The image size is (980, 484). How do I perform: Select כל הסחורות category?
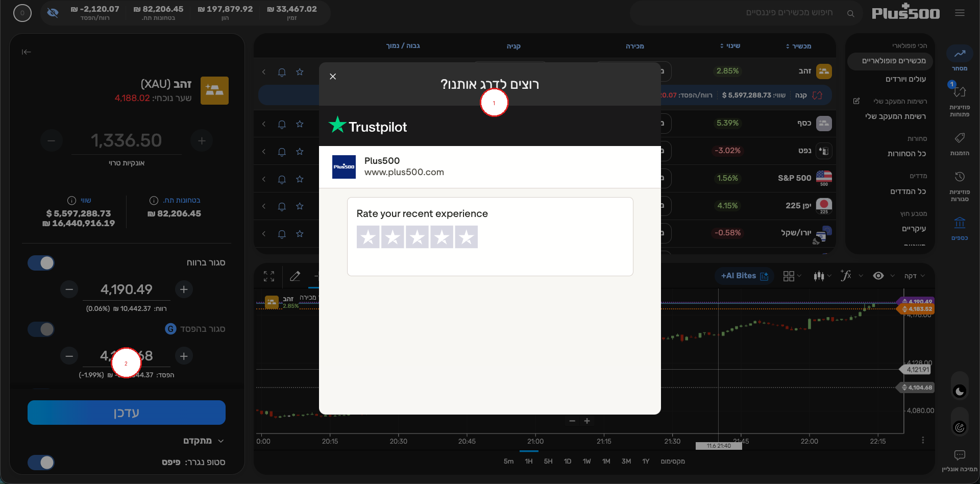(x=906, y=154)
